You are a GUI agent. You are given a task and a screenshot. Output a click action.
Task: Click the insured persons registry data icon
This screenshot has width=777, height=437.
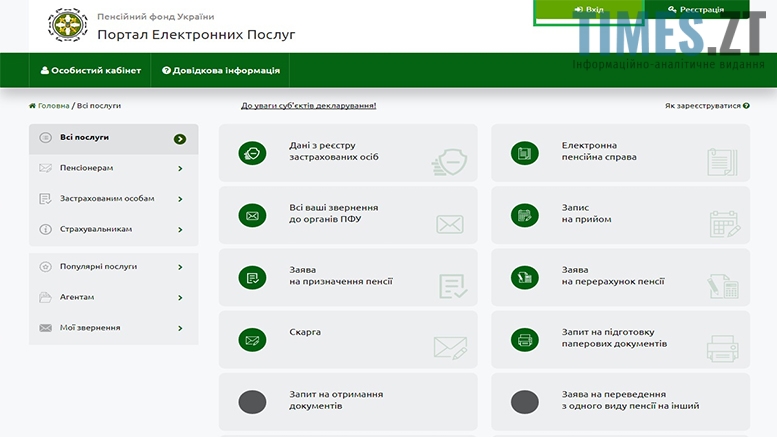[252, 153]
